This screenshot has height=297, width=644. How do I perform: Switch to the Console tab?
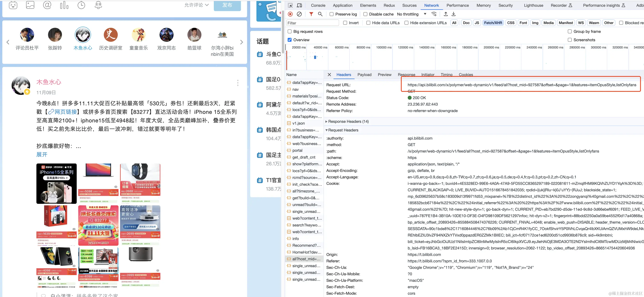point(318,5)
